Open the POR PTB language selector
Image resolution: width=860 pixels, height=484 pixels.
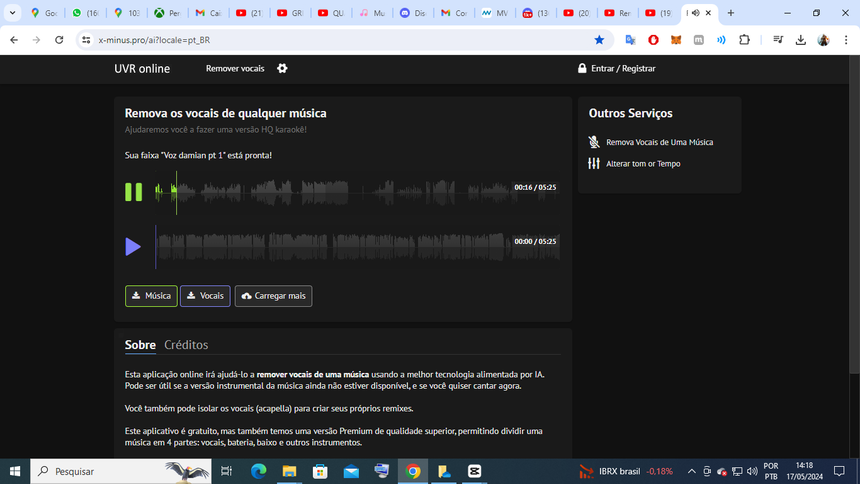point(771,471)
